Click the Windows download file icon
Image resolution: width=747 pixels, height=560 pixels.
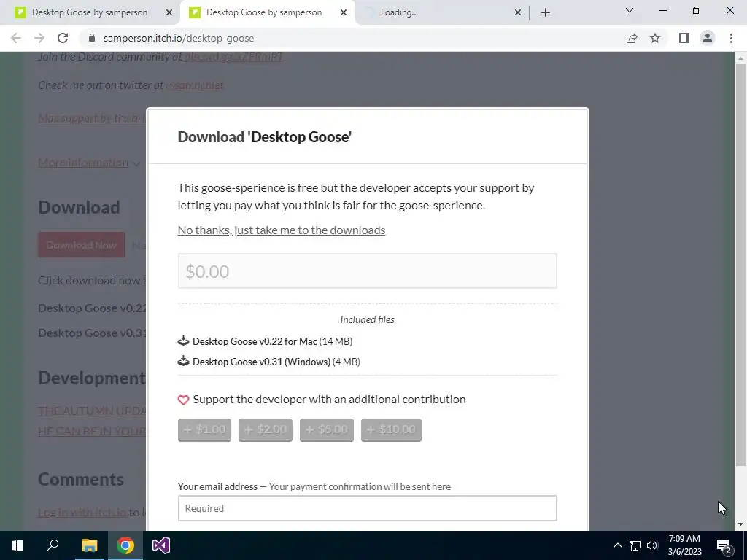(x=183, y=361)
